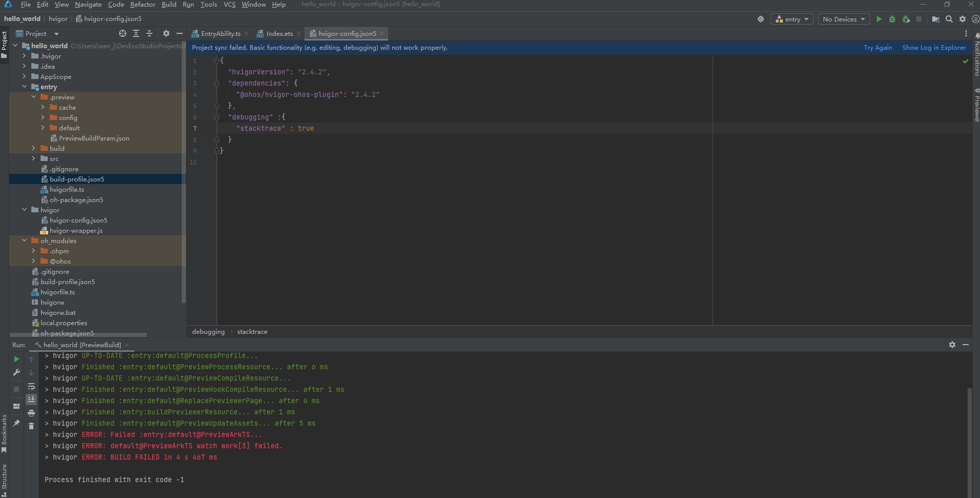Hide the Project panel with minus icon
Screen dimensions: 980x498
click(x=180, y=33)
